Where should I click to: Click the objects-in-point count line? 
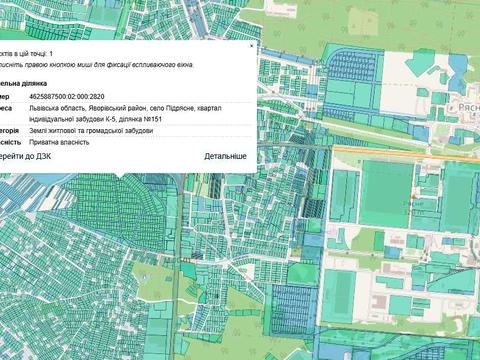tap(26, 54)
